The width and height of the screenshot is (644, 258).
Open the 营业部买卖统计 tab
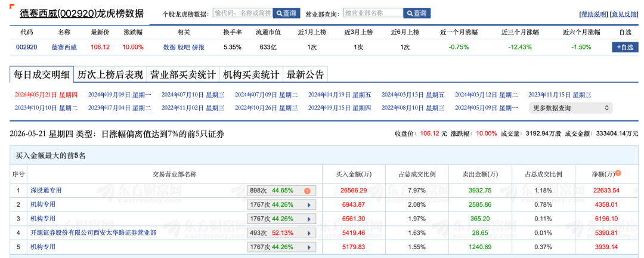183,74
